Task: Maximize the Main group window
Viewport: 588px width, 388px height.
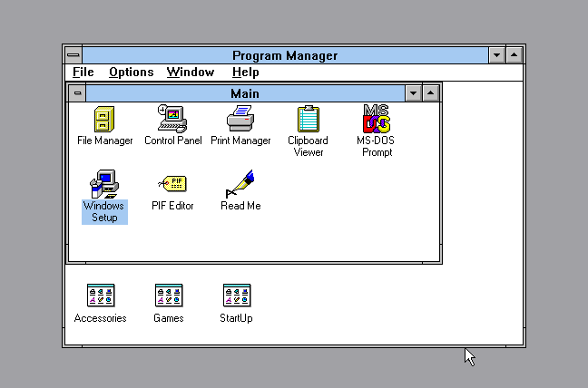Action: (x=431, y=93)
